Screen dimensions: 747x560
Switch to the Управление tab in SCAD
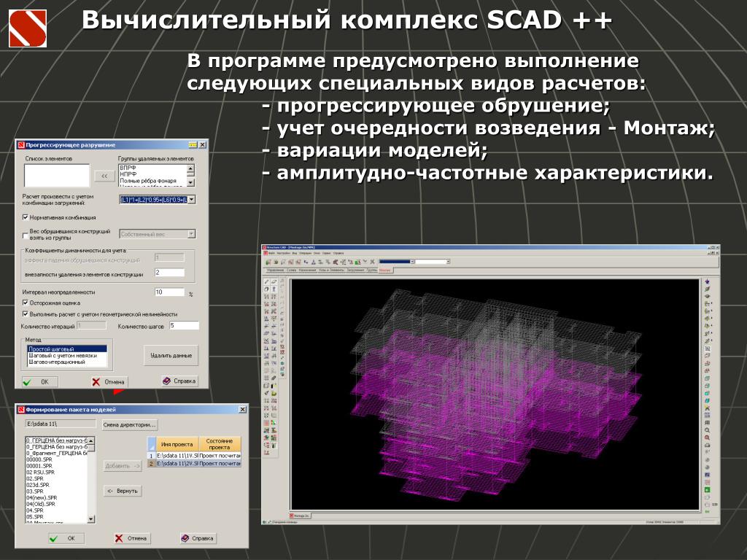pos(275,270)
